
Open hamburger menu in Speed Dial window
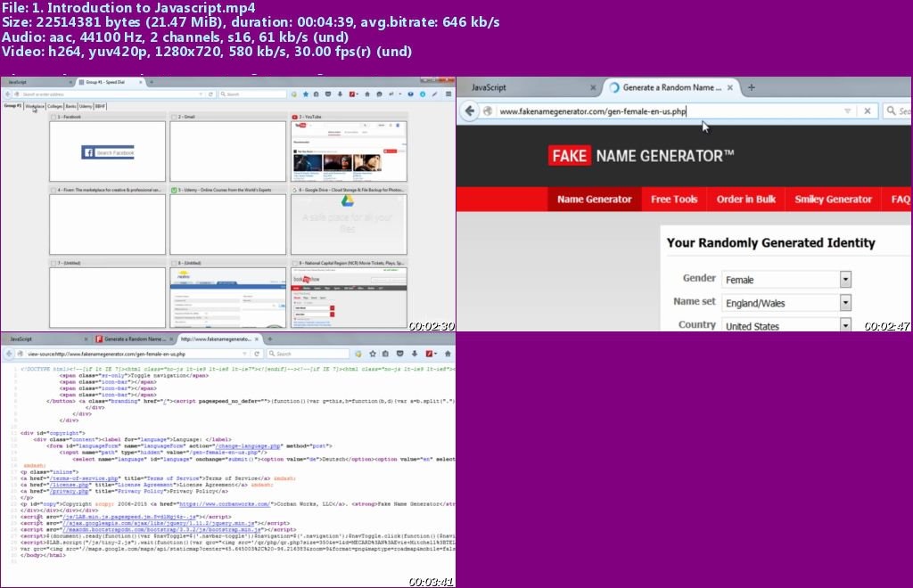(448, 94)
